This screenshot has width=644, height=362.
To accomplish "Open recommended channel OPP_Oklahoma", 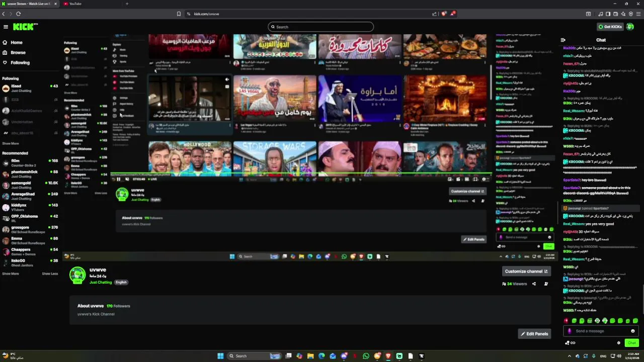I will (30, 218).
